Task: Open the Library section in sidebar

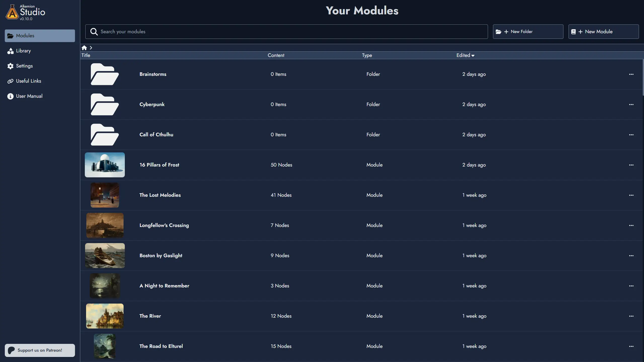Action: pos(23,51)
